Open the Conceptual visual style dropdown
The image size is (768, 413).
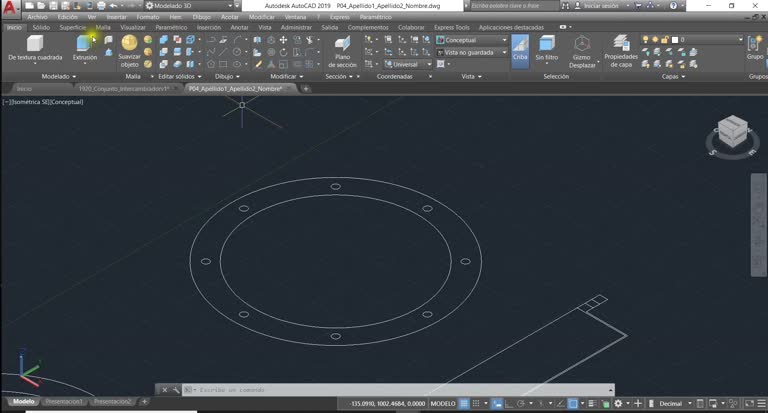point(472,40)
